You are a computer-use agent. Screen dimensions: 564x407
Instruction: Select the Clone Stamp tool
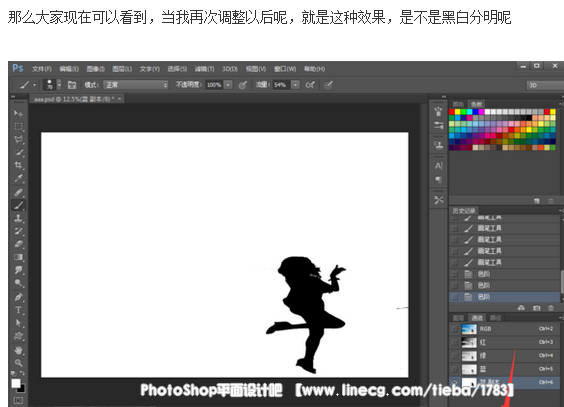(18, 218)
